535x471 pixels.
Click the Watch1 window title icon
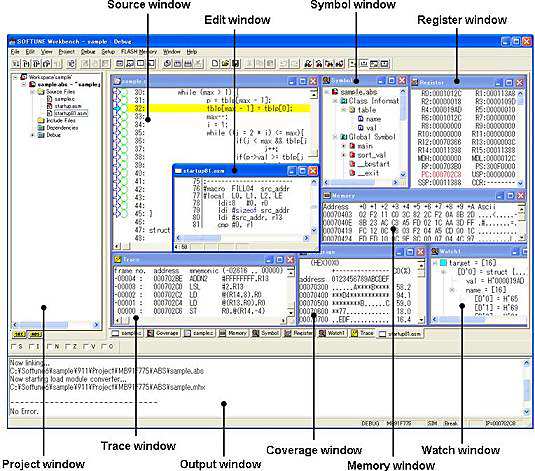pyautogui.click(x=435, y=252)
